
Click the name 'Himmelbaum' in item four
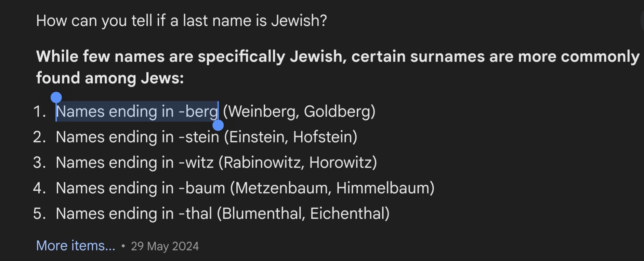click(x=383, y=188)
